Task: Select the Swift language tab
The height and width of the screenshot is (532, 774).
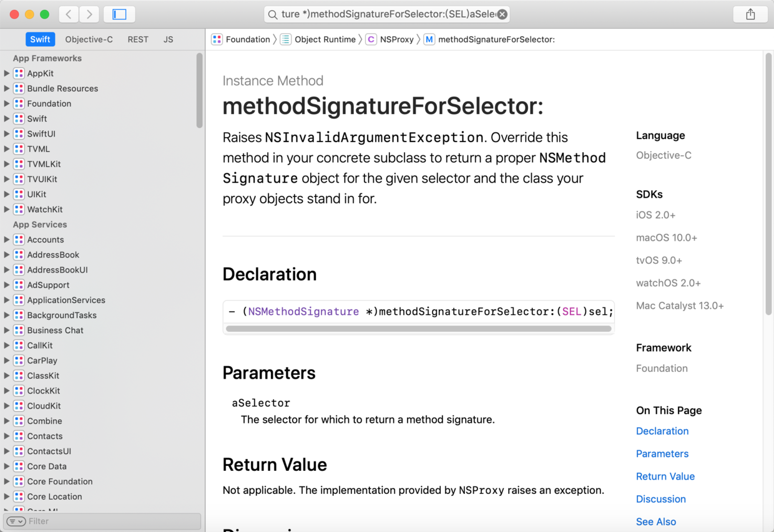Action: pos(40,39)
